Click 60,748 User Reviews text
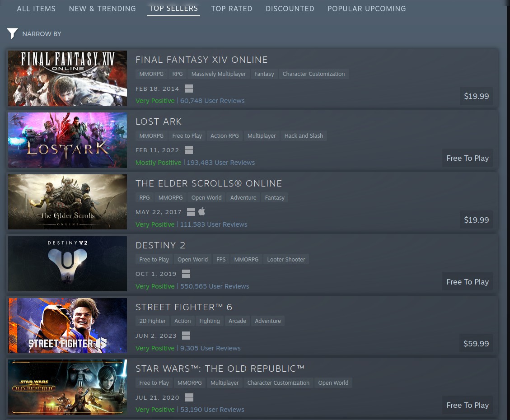Screen dimensions: 510x420 (x=212, y=101)
